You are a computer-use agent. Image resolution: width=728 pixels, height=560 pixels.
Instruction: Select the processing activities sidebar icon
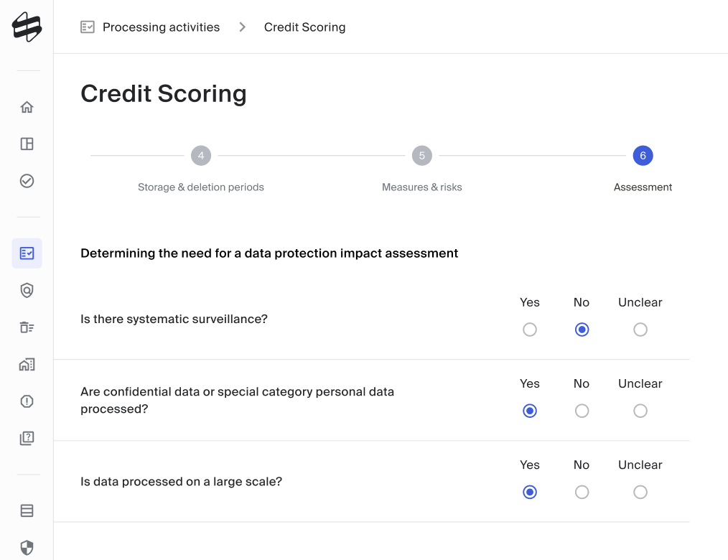pos(27,253)
